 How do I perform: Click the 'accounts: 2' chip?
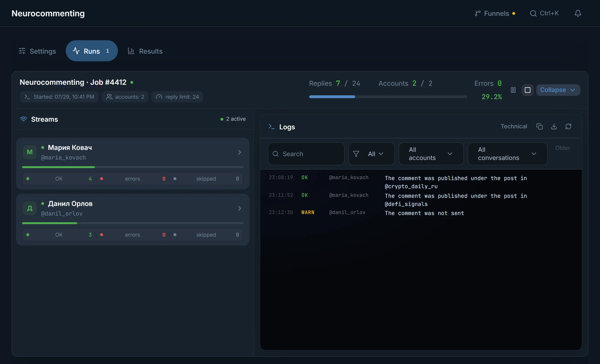tap(125, 97)
